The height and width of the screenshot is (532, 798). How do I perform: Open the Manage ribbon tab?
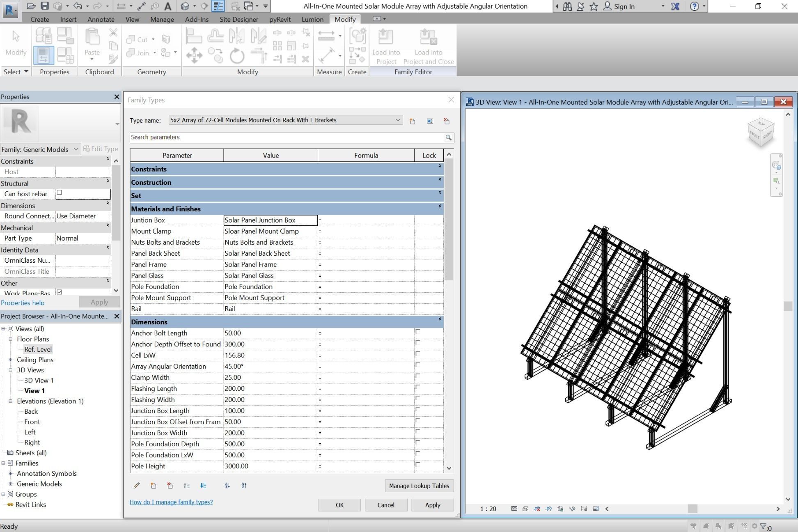tap(162, 19)
